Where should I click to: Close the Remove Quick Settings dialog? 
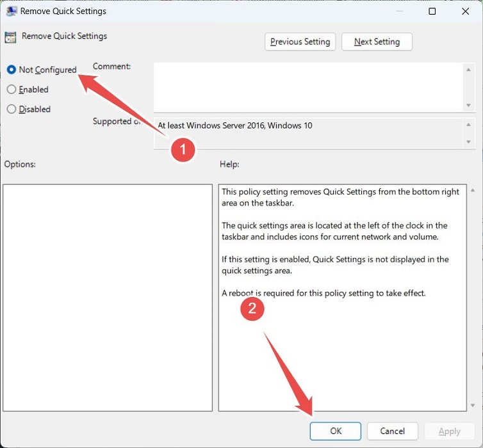pyautogui.click(x=466, y=12)
